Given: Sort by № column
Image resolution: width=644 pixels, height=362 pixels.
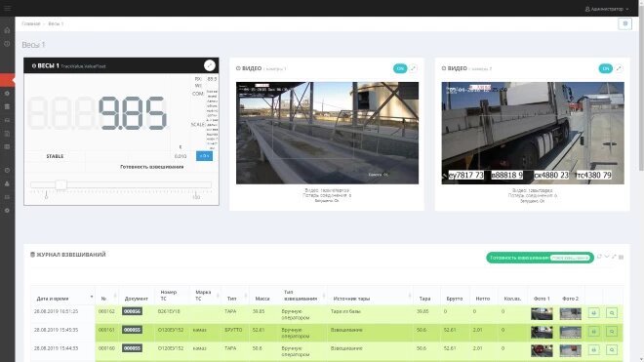Looking at the screenshot, I should (x=107, y=296).
